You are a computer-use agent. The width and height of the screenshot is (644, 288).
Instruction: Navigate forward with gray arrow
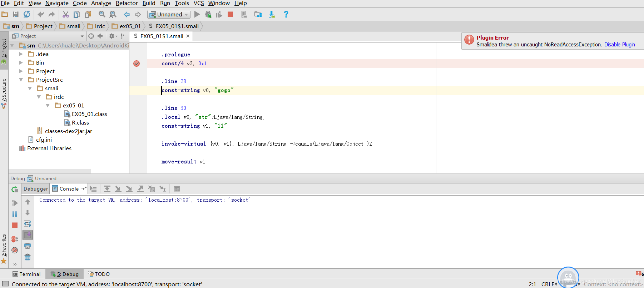[x=138, y=14]
